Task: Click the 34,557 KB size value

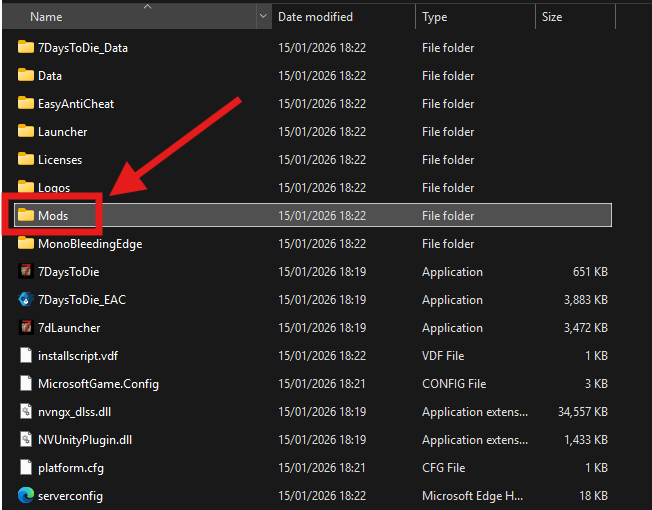Action: (583, 412)
